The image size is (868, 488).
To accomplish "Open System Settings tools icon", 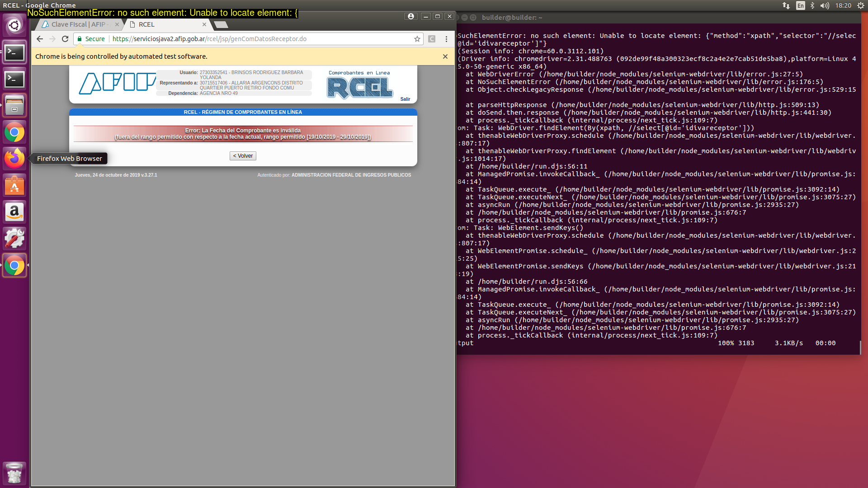I will 14,239.
